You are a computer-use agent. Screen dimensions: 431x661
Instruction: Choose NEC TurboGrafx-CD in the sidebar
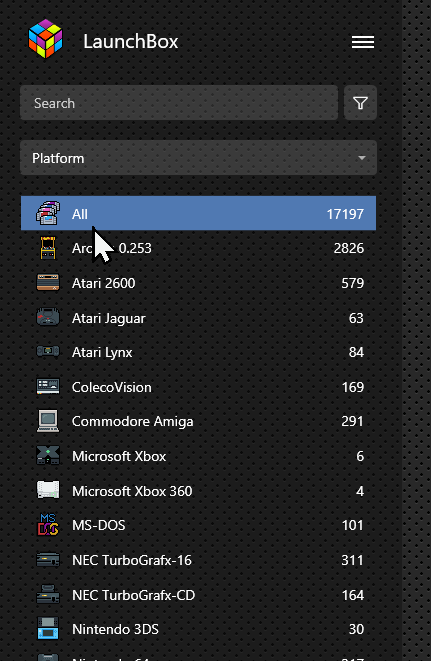coord(198,595)
